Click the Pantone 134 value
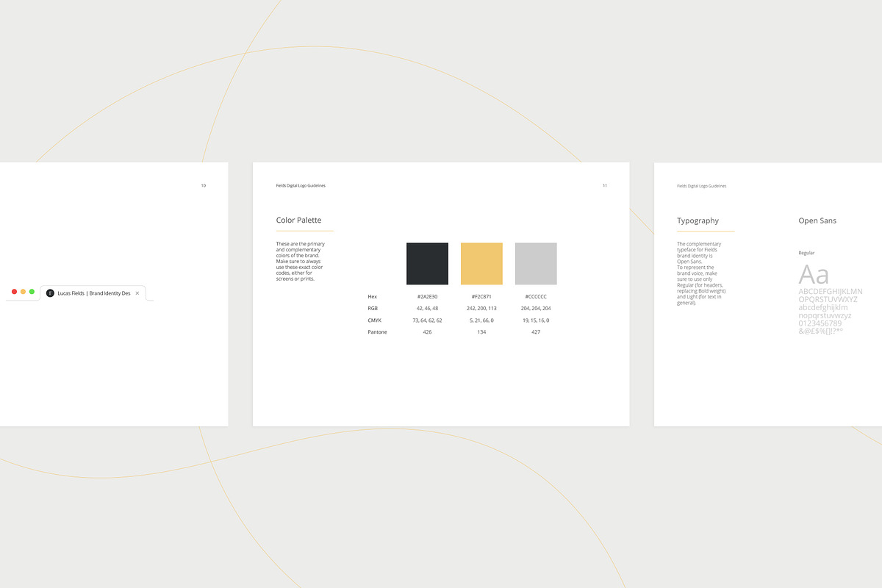The height and width of the screenshot is (588, 882). click(x=481, y=331)
